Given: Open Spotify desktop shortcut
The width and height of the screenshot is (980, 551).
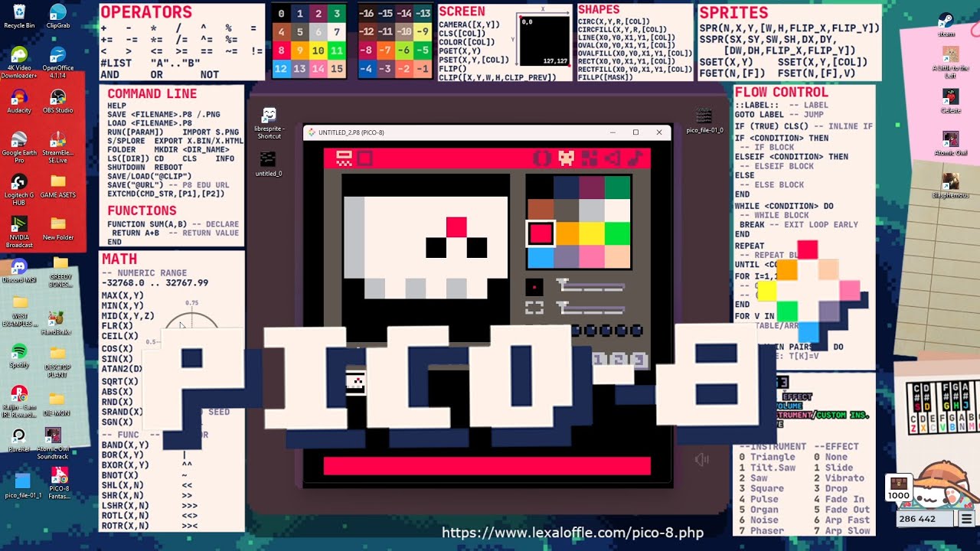Looking at the screenshot, I should click(x=19, y=355).
